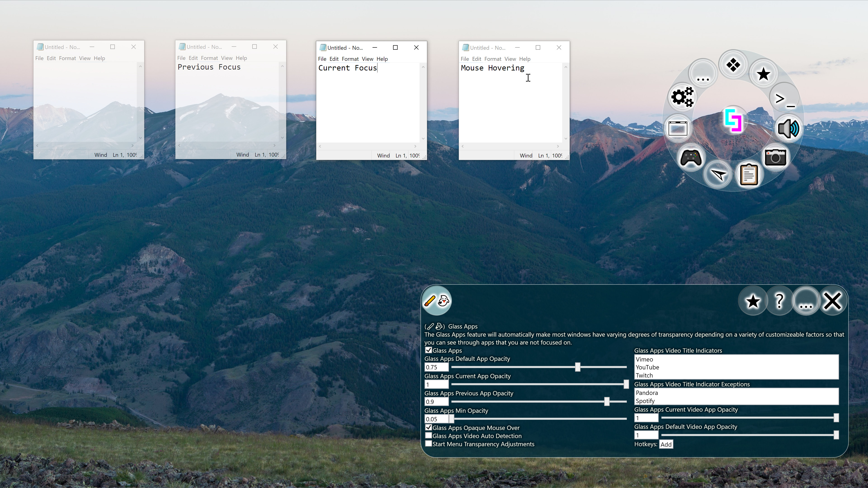Viewport: 868px width, 488px height.
Task: Click the star favorites button on Glass Apps panel
Action: [x=753, y=301]
